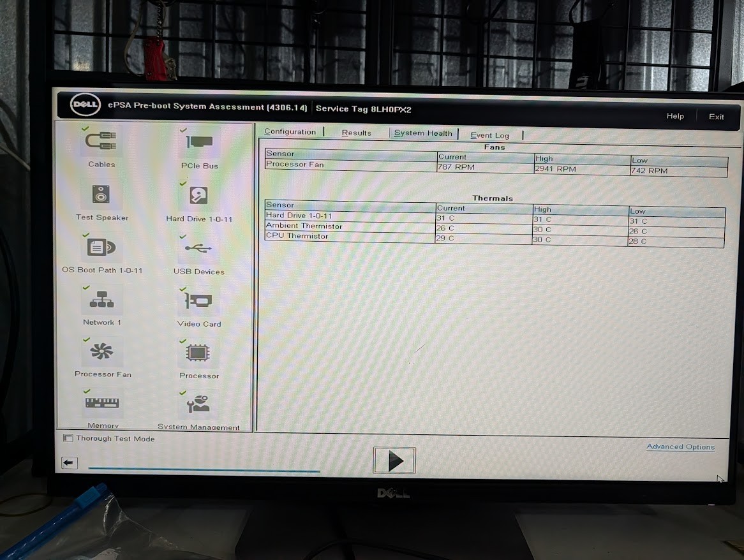Click the Thermals table High header

pos(543,209)
